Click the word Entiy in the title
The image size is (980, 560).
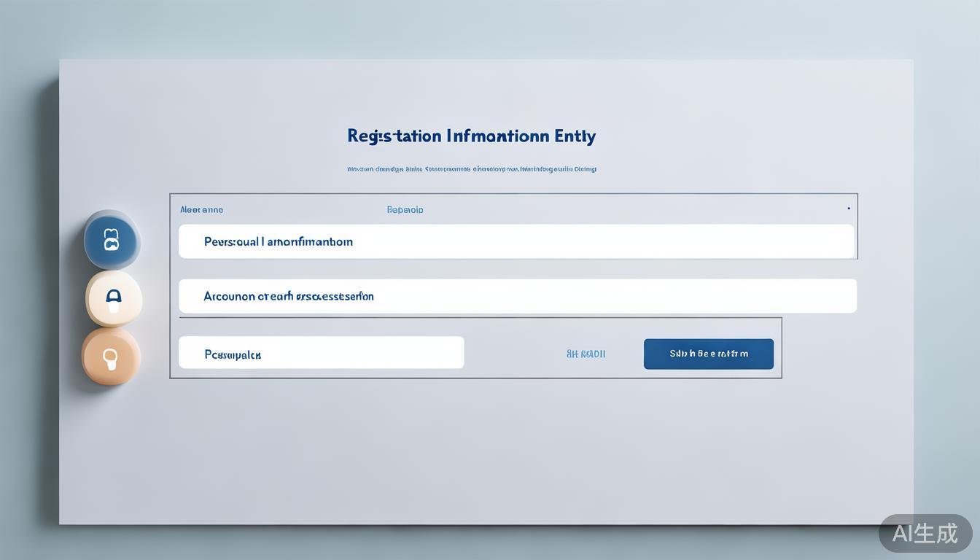pos(575,136)
